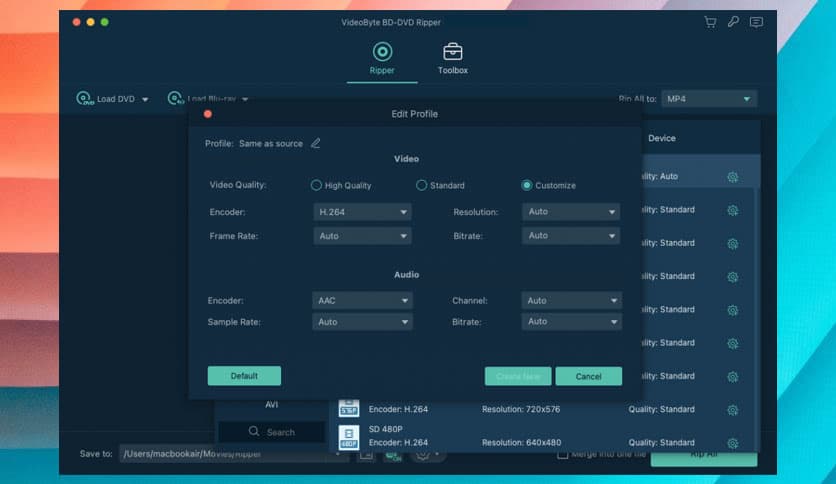The height and width of the screenshot is (484, 836).
Task: Open video Resolution dropdown
Action: [x=571, y=212]
